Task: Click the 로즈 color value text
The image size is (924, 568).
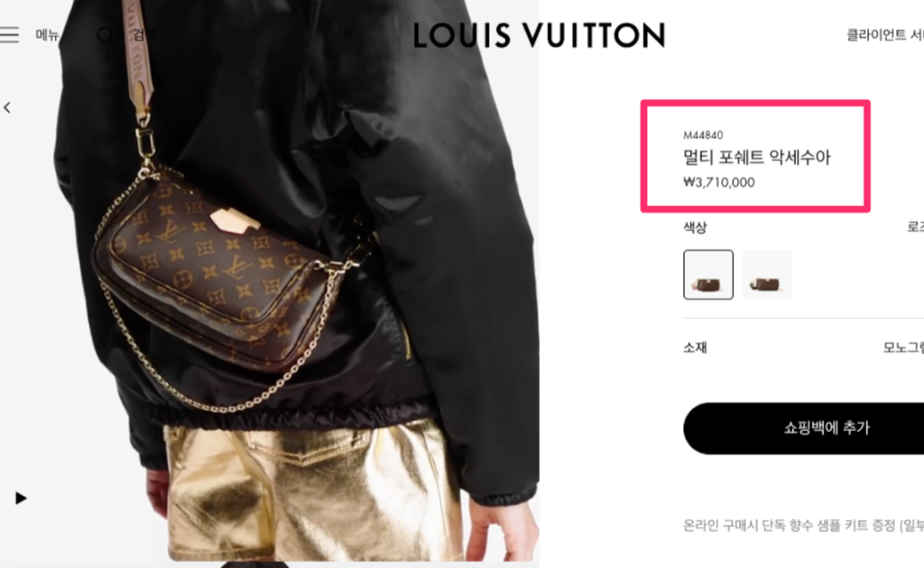Action: [915, 227]
